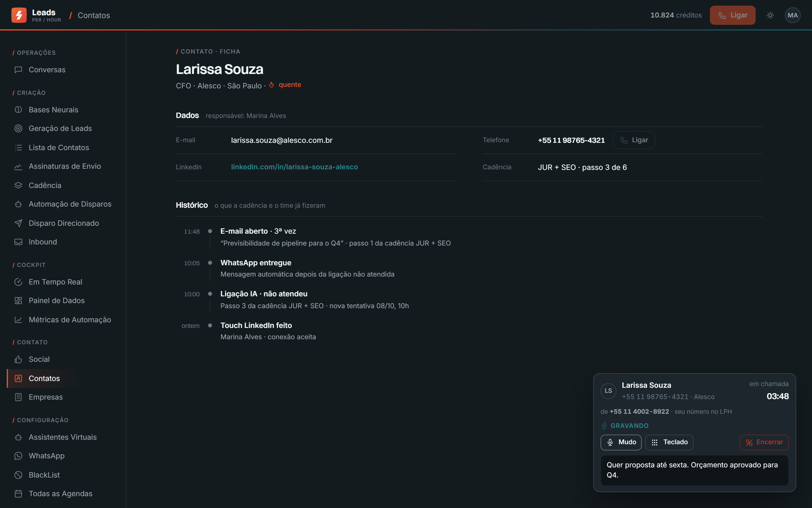
Task: Open the LinkedIn profile link larissa-souza-alesco
Action: tap(294, 167)
